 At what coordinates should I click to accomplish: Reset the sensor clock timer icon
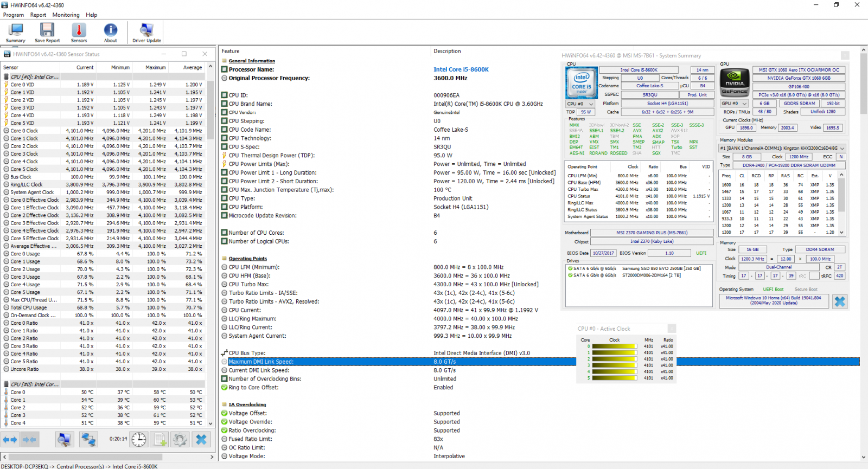pyautogui.click(x=139, y=439)
